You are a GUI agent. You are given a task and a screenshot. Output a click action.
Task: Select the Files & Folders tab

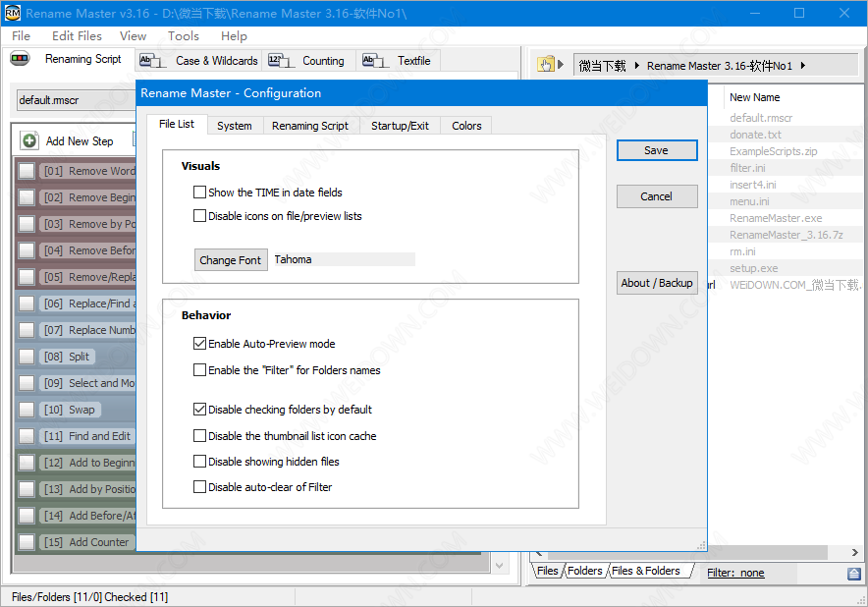coord(645,571)
